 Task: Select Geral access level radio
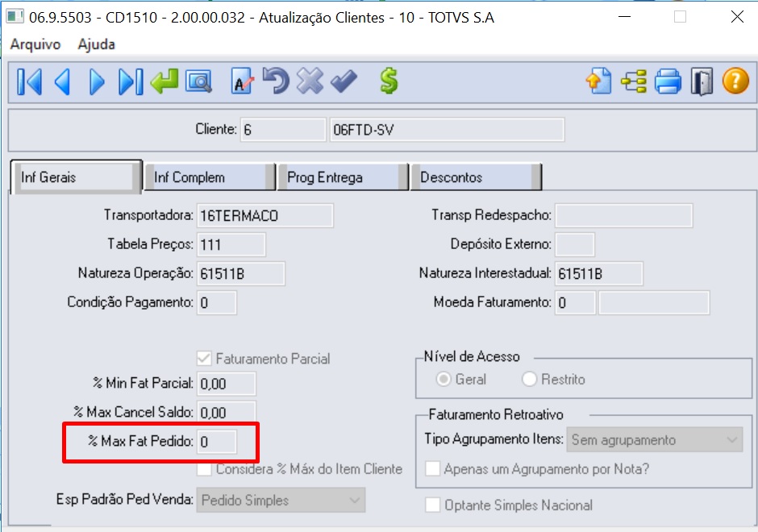coord(444,380)
